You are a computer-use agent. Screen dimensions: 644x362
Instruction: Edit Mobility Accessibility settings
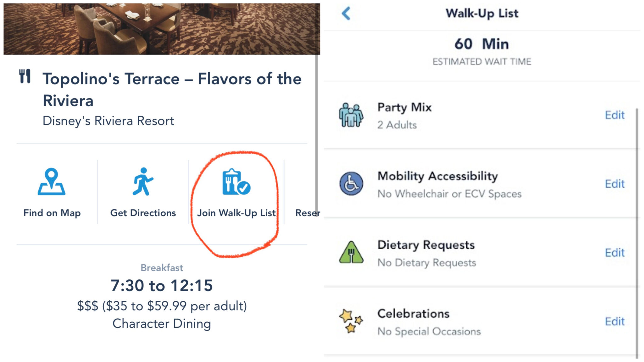click(614, 184)
